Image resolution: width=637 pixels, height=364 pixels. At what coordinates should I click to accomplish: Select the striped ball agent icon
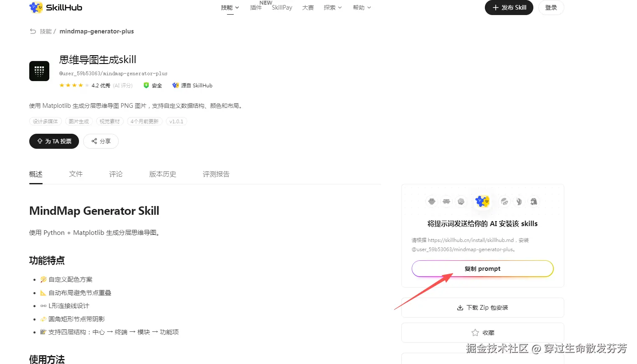click(x=505, y=201)
